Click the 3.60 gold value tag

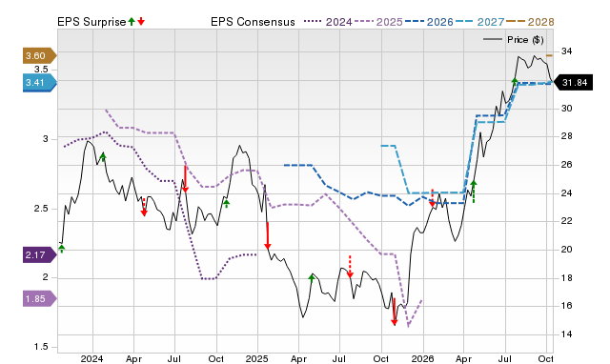coord(40,55)
